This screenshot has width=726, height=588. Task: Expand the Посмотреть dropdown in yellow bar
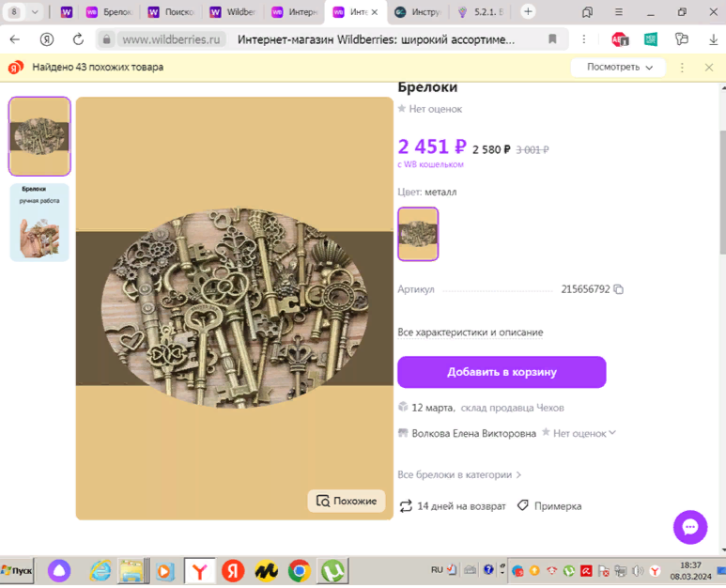[x=619, y=67]
